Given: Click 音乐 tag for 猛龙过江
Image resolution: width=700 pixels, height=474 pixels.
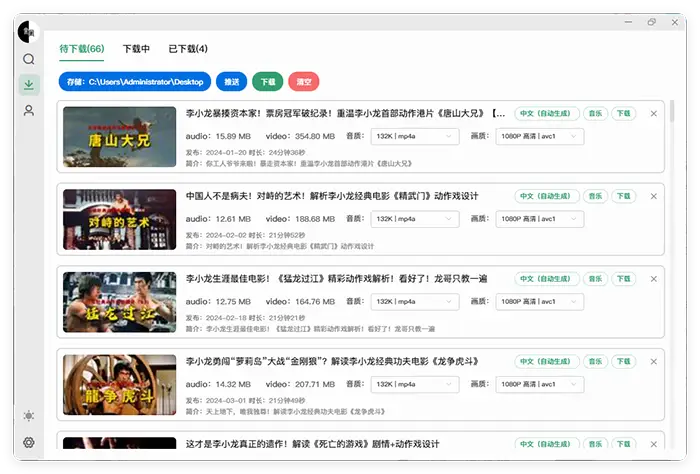Looking at the screenshot, I should [x=595, y=279].
